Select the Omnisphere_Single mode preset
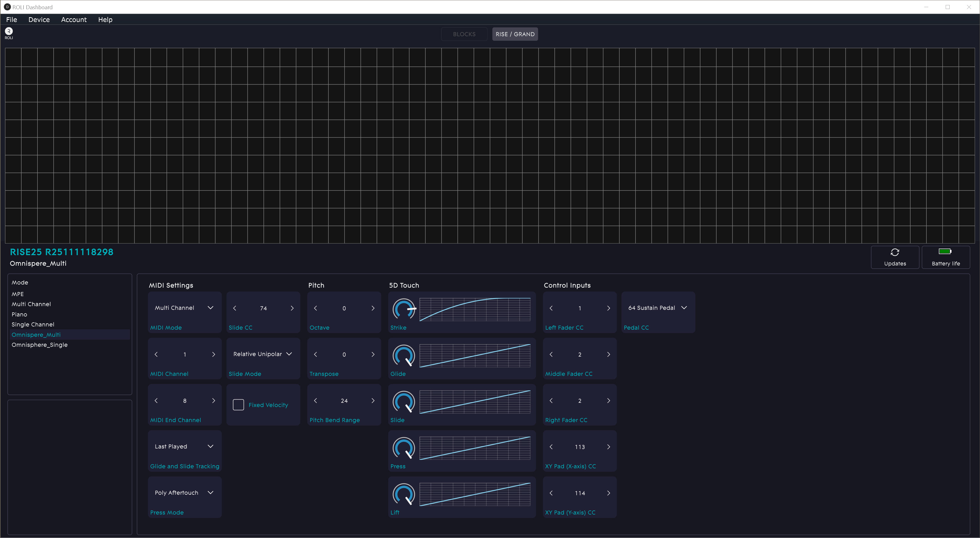This screenshot has height=538, width=980. tap(40, 345)
